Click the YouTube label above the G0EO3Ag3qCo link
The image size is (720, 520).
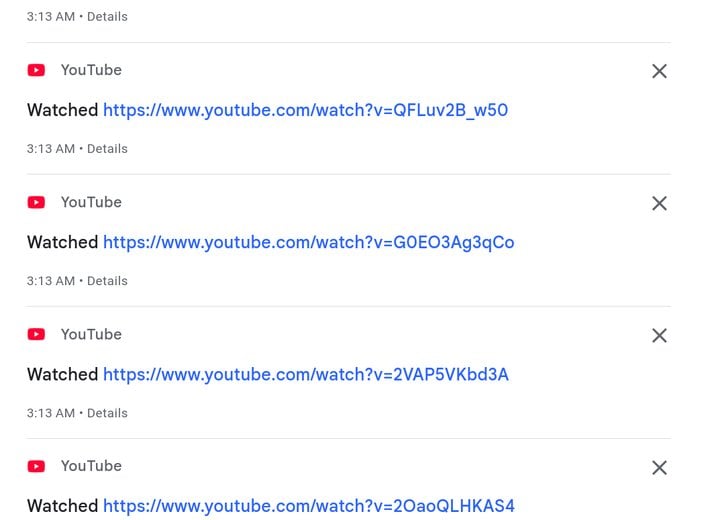91,203
